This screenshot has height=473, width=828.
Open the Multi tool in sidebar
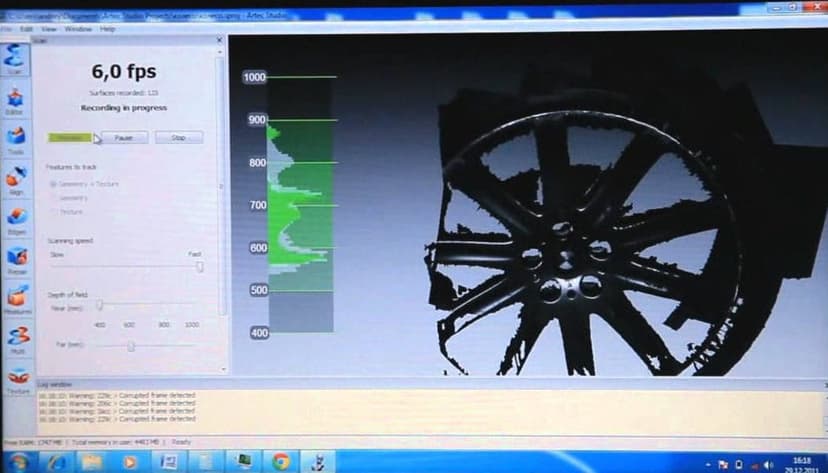point(18,339)
